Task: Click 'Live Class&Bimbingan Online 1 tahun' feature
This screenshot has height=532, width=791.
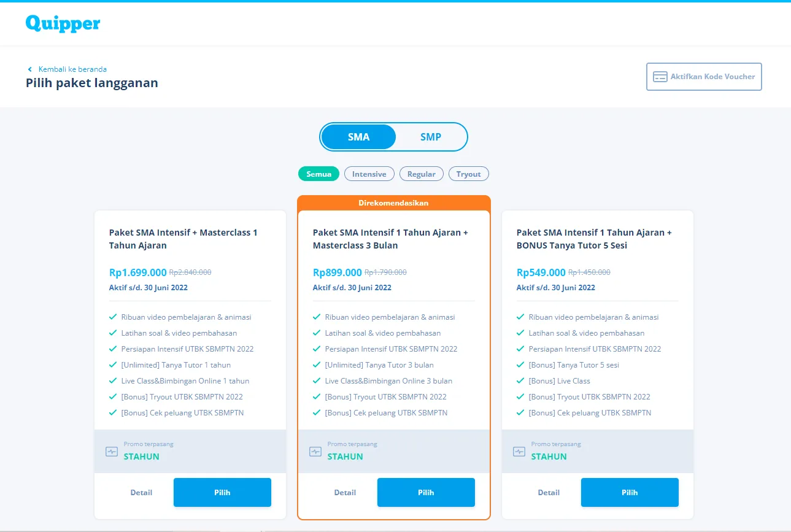Action: point(185,381)
